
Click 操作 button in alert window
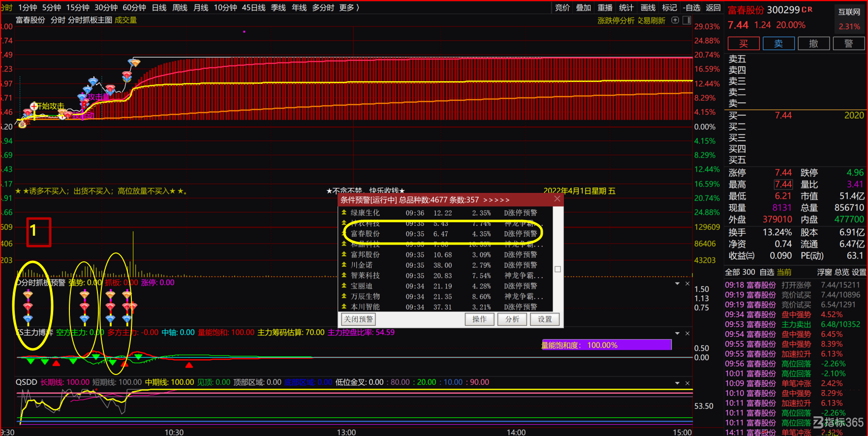tap(479, 319)
